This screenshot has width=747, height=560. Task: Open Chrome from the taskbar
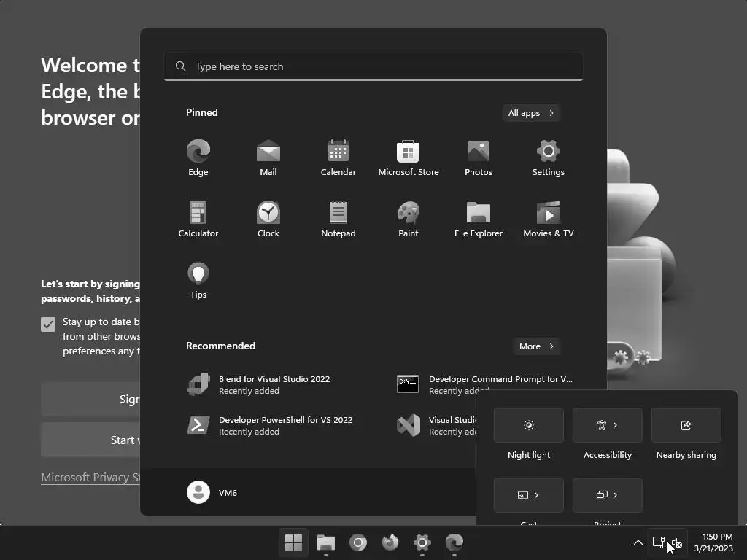pos(357,542)
